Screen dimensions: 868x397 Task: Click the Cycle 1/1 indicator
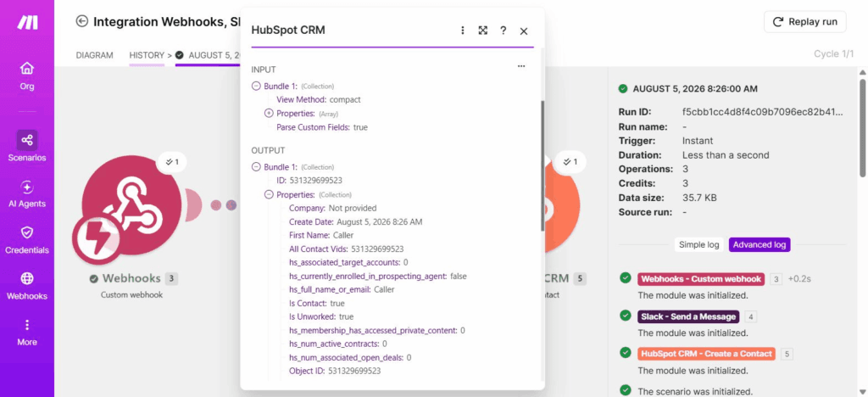(x=834, y=53)
